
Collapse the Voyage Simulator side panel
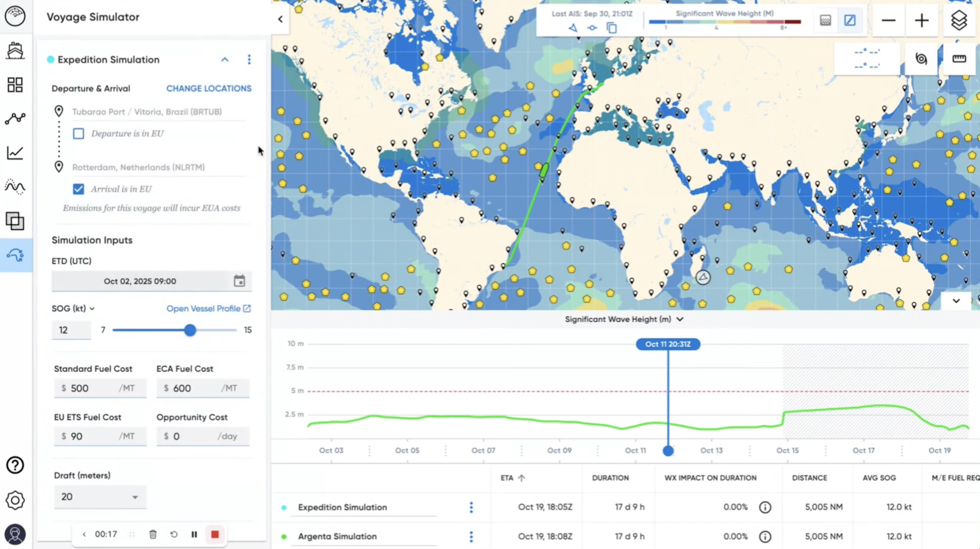tap(280, 19)
